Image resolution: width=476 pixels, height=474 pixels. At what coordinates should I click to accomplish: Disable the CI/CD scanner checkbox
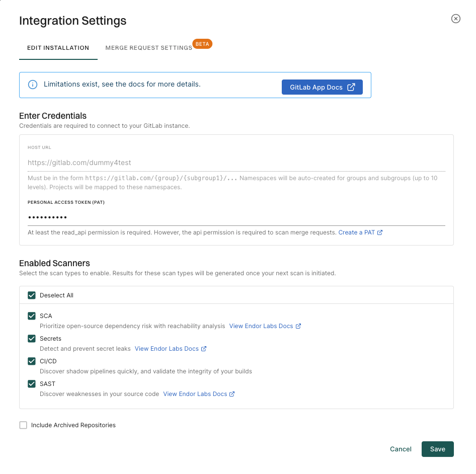point(32,361)
